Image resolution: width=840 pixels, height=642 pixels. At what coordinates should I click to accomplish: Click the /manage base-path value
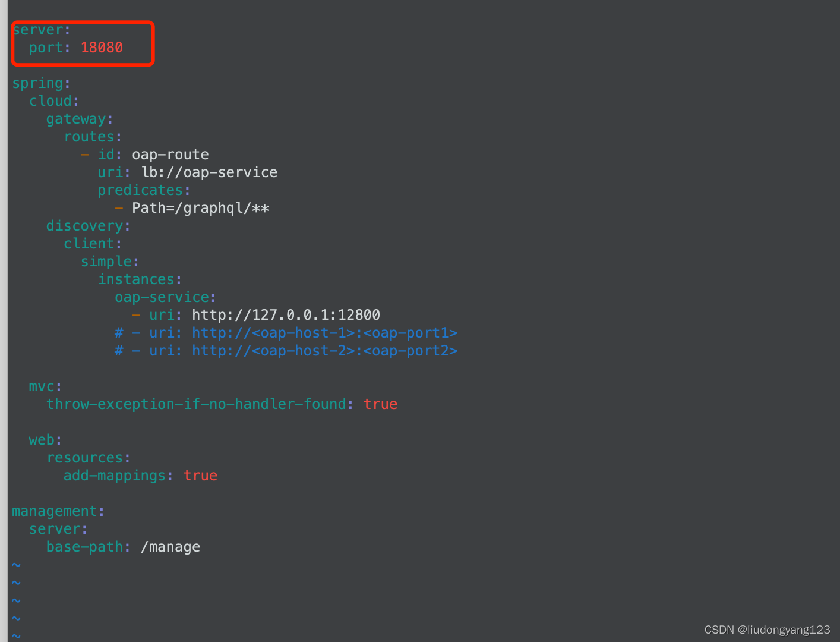point(170,547)
